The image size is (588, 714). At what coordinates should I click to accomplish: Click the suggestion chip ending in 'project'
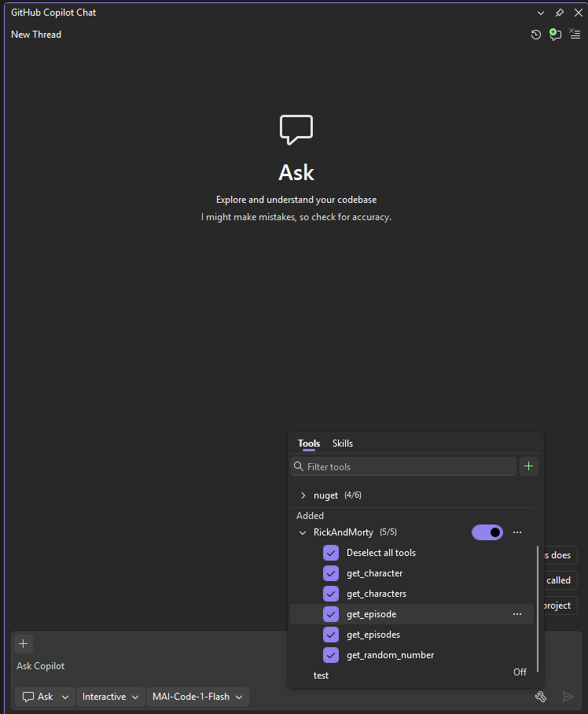click(560, 605)
